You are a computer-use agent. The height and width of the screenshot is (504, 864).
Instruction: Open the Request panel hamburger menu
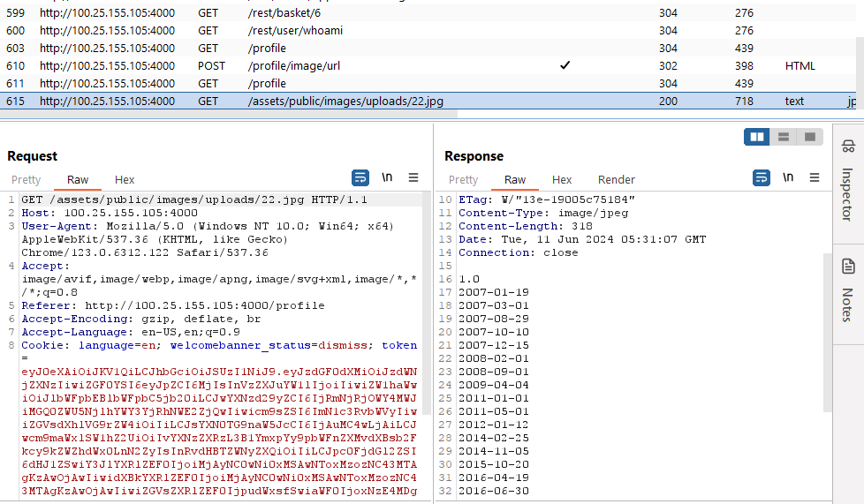413,178
